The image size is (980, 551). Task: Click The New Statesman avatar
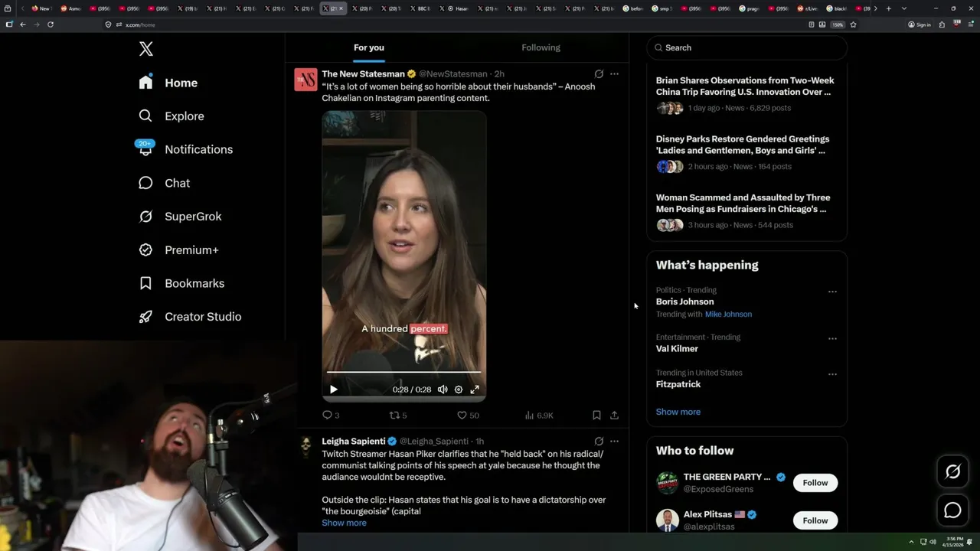click(x=305, y=80)
